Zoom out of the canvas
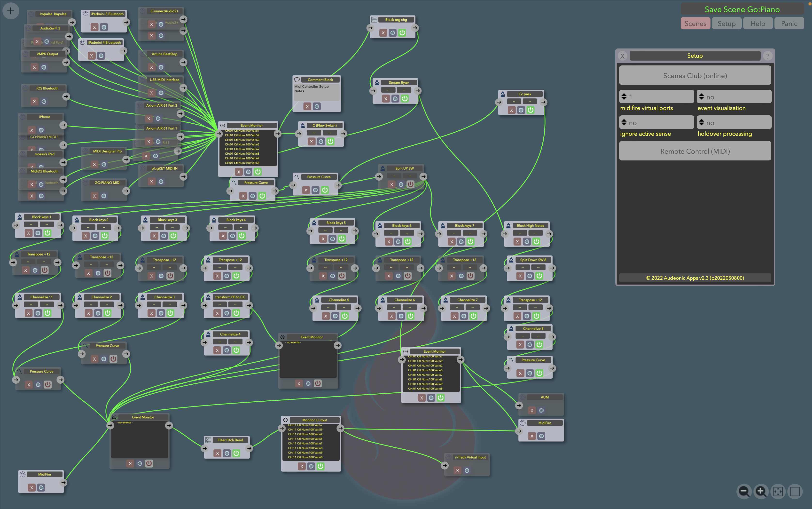The height and width of the screenshot is (509, 812). (x=744, y=492)
